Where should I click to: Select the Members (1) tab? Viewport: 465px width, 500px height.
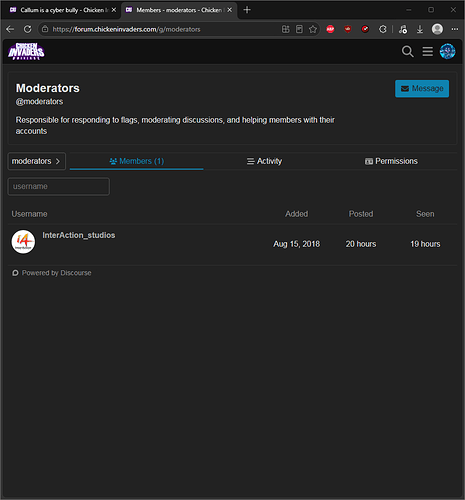tap(137, 161)
